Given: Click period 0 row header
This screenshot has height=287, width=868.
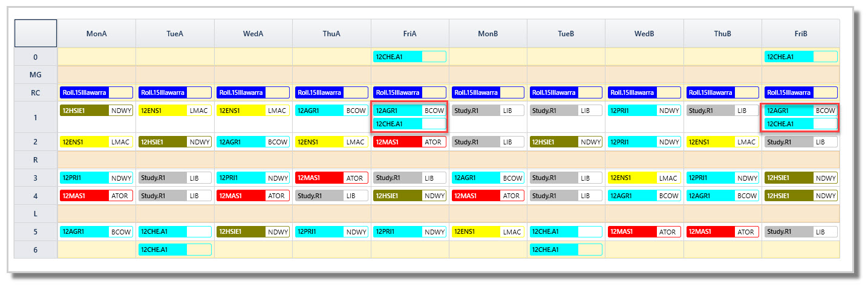Looking at the screenshot, I should [36, 57].
